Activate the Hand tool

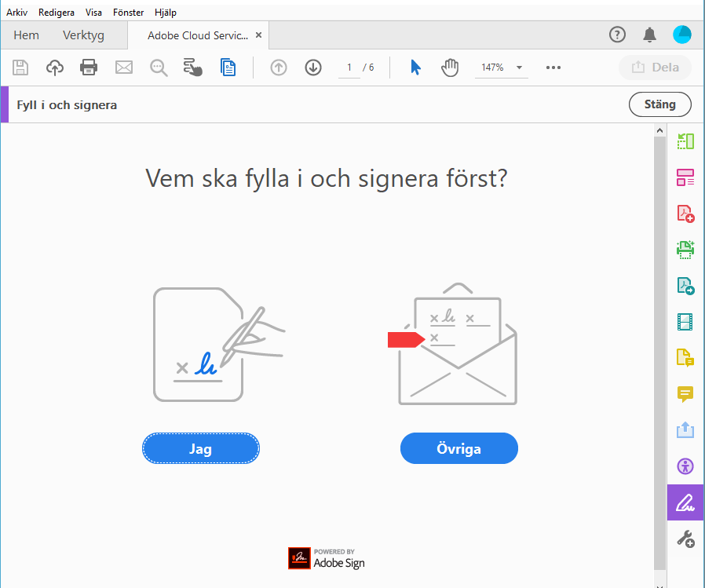(x=450, y=68)
